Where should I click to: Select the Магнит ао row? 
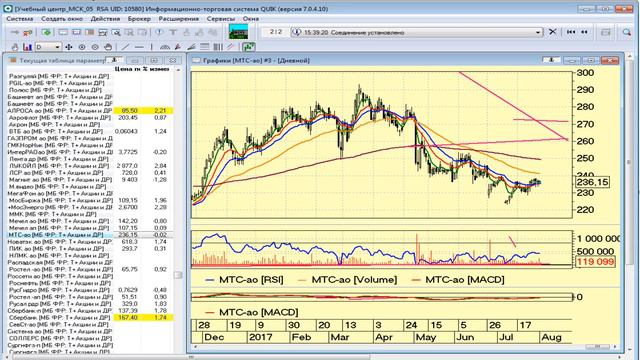90,180
